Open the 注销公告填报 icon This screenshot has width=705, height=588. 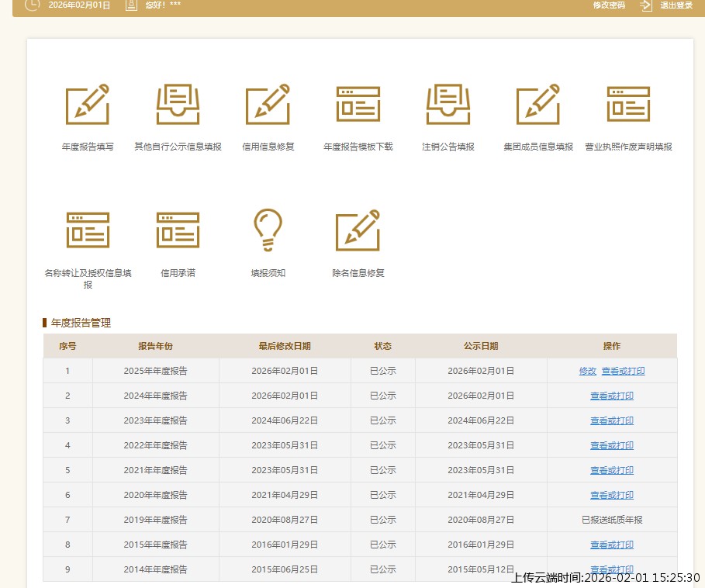(448, 105)
